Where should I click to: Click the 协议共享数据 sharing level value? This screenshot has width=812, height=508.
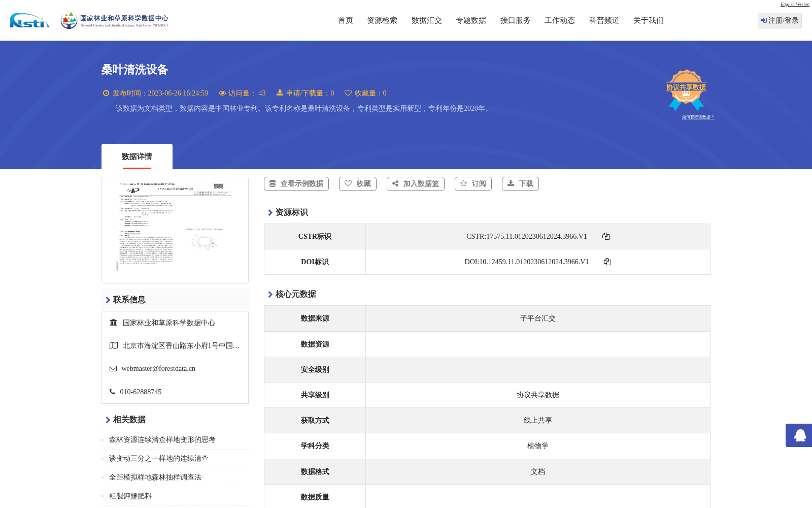tap(538, 395)
